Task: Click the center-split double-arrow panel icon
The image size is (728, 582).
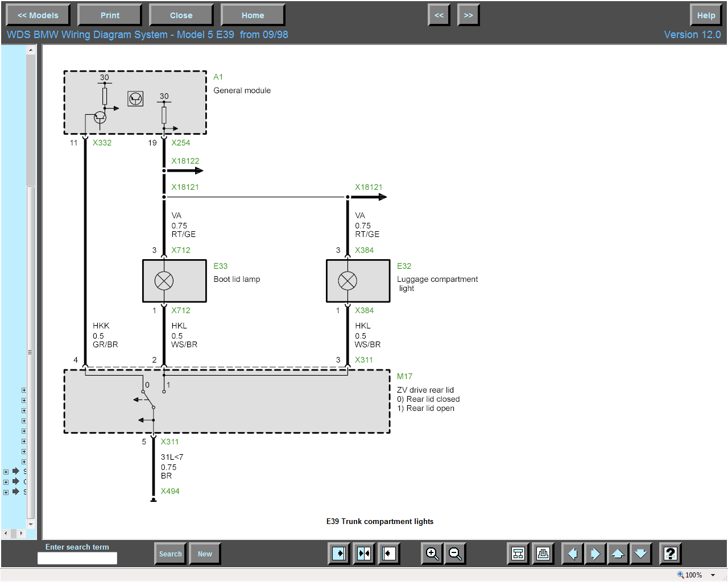Action: (364, 554)
